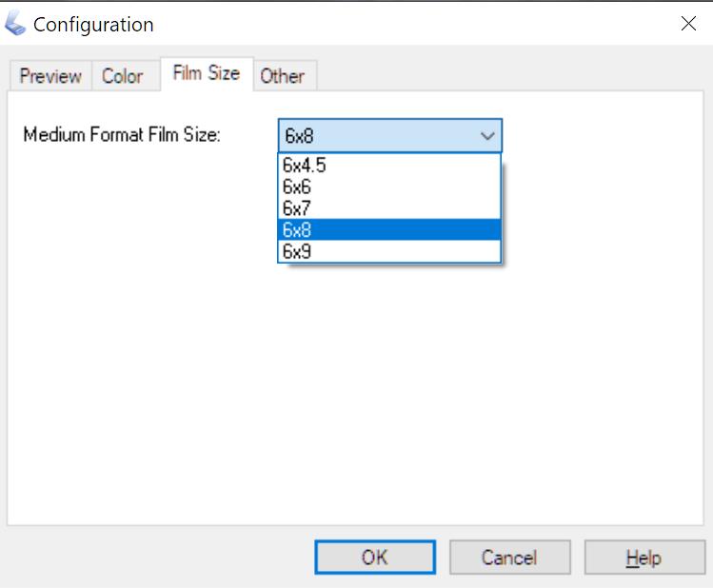Click the scanner app icon in title bar
The height and width of the screenshot is (588, 713).
click(x=15, y=24)
